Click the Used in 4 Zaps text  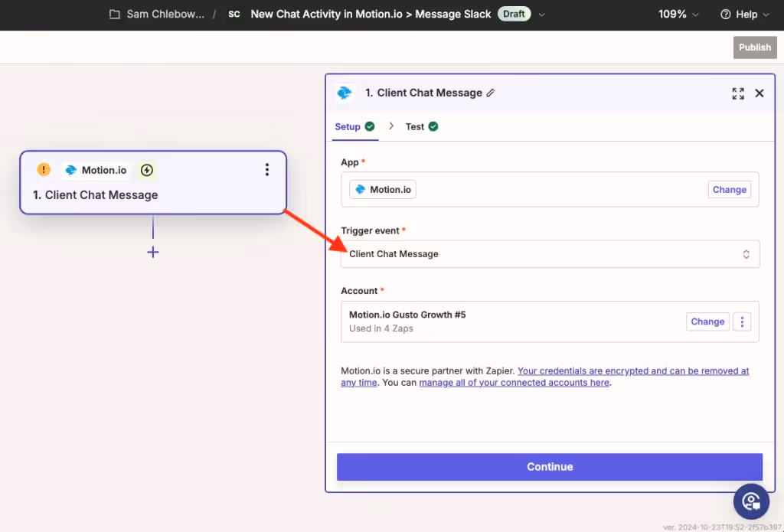pyautogui.click(x=381, y=328)
